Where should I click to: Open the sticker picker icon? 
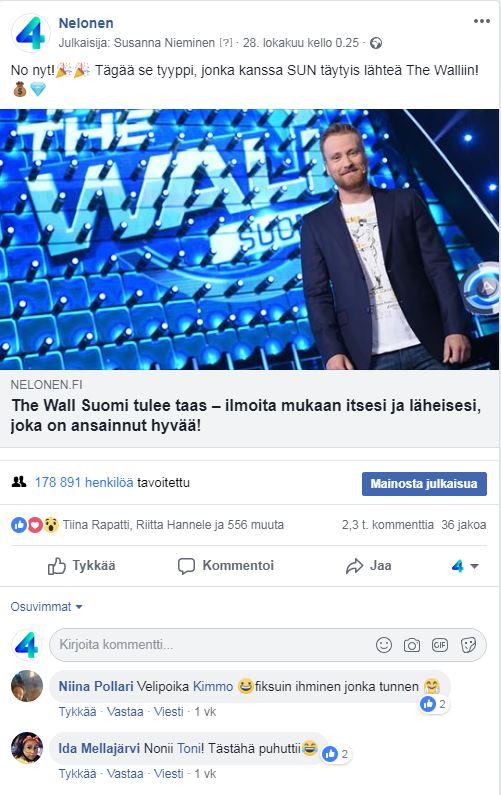click(468, 645)
